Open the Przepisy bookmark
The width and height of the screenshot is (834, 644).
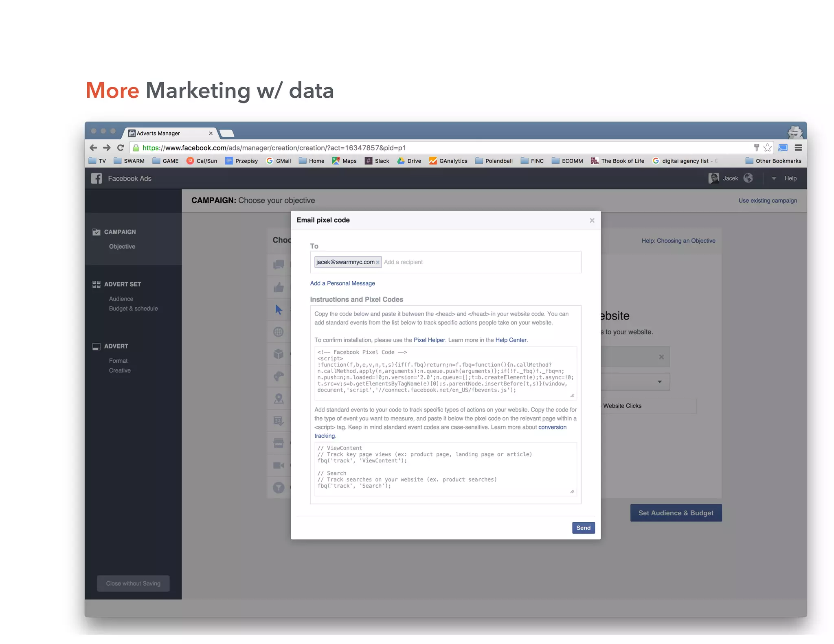[241, 161]
